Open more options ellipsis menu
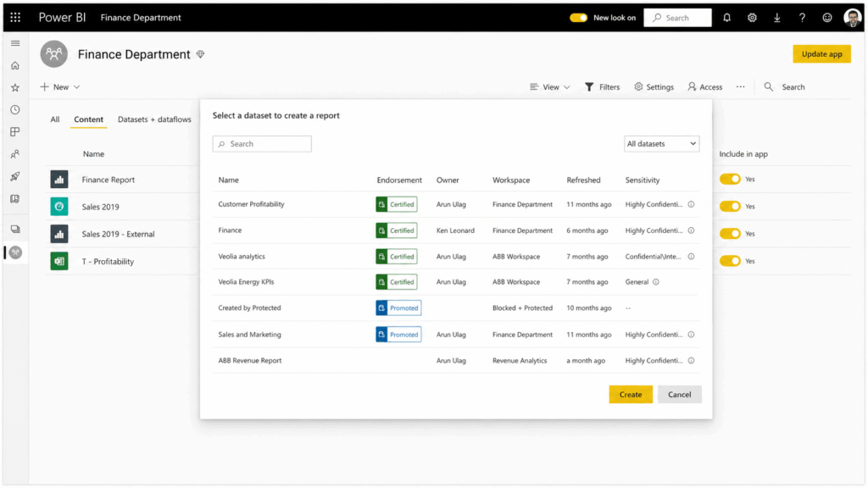The image size is (868, 488). pyautogui.click(x=741, y=87)
